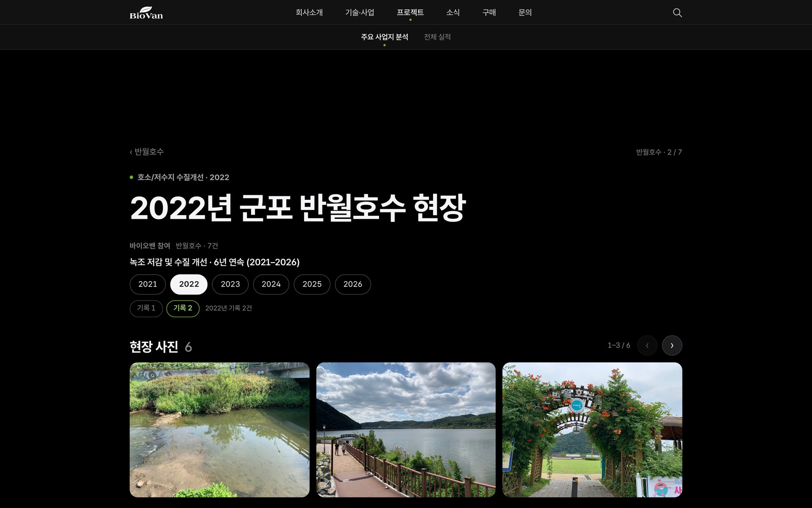
Task: Select year 2022 pill
Action: [189, 284]
